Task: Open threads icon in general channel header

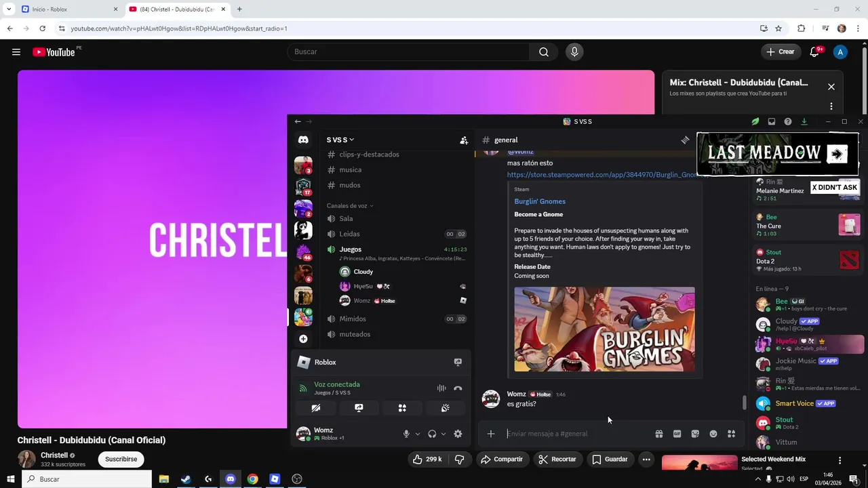Action: [x=685, y=140]
